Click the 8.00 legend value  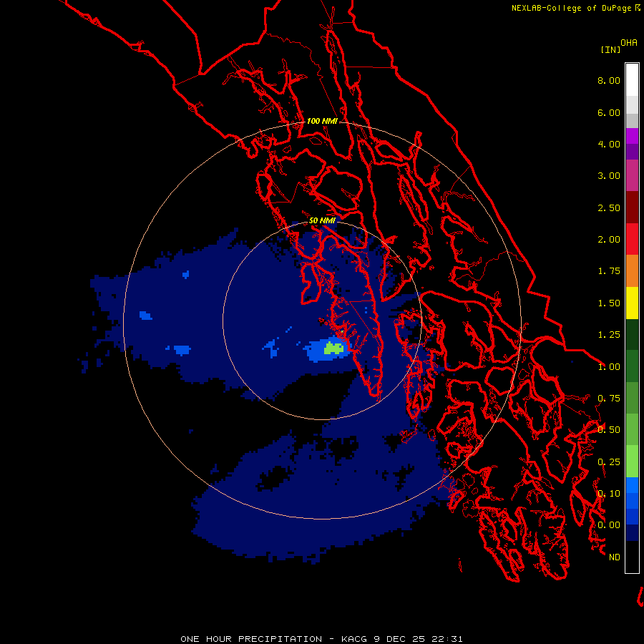[609, 80]
